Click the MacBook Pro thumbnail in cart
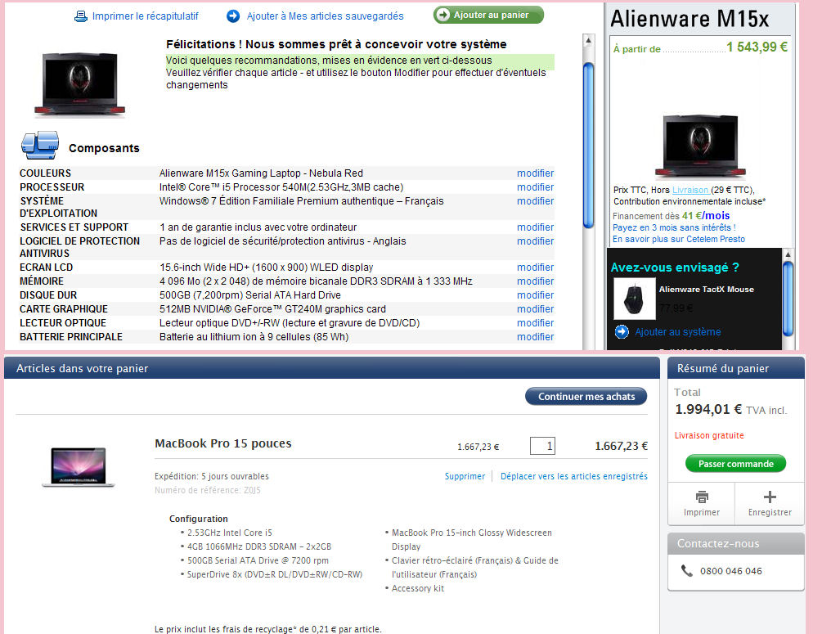Viewport: 840px width, 634px height. [79, 467]
